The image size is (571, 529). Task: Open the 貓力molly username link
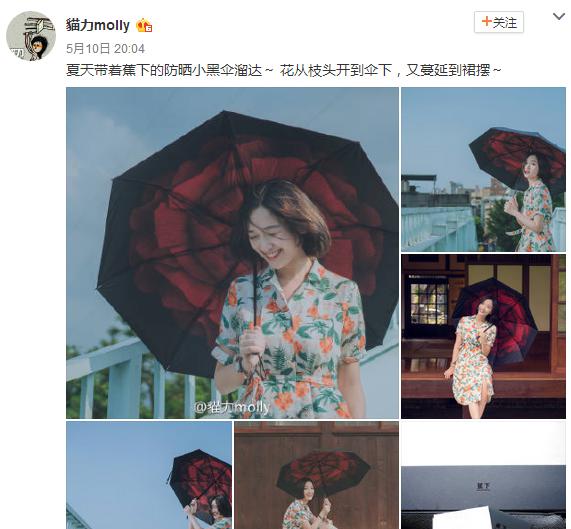pos(98,25)
